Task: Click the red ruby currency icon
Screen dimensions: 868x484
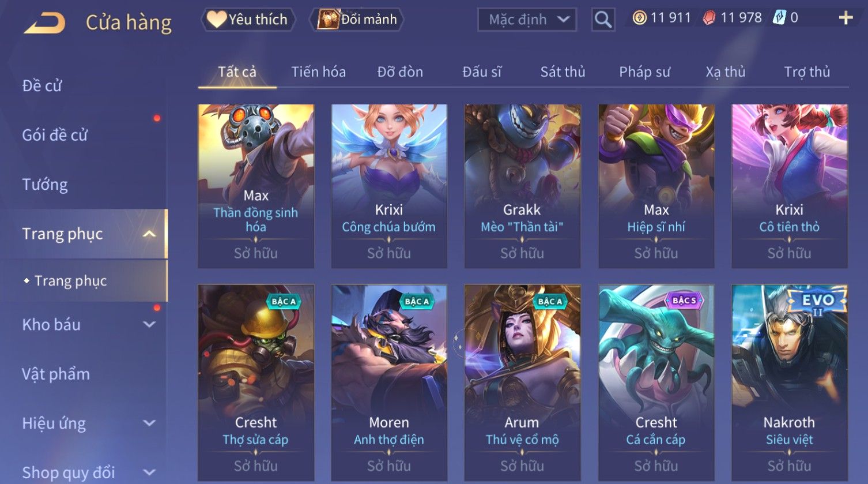Action: point(710,18)
